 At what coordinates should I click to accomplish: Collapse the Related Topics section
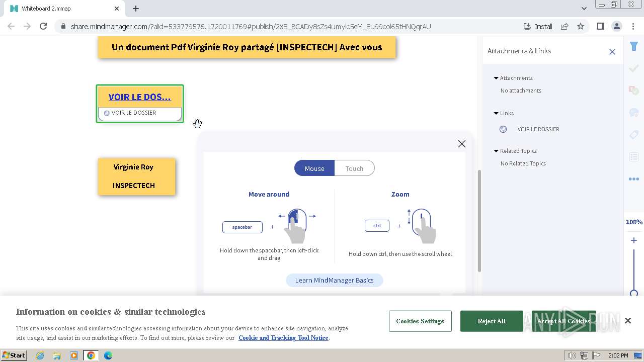496,151
